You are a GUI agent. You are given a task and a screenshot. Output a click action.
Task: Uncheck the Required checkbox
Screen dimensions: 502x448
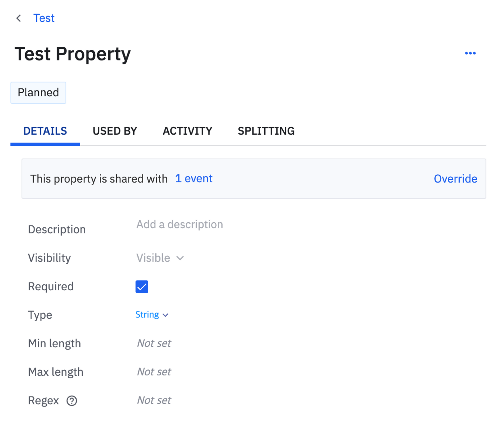pos(142,287)
